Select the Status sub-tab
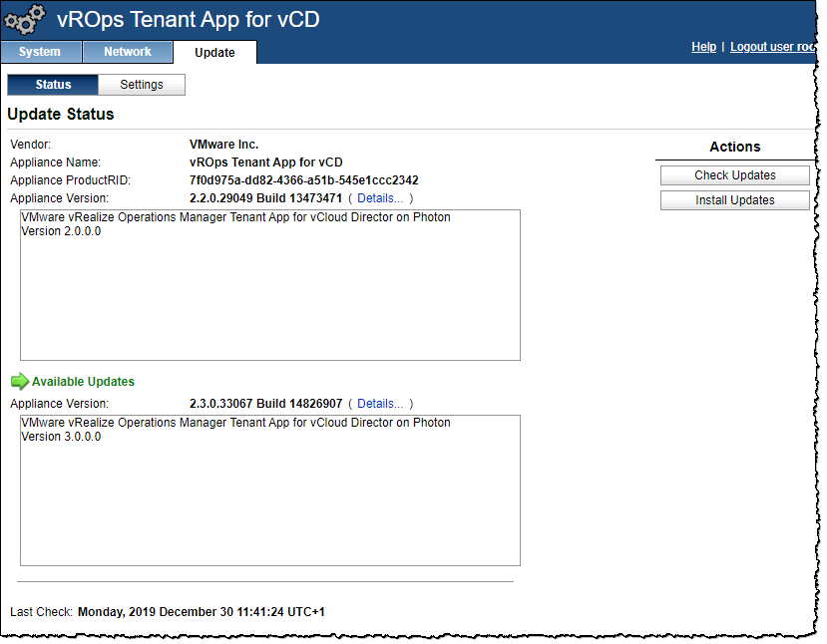This screenshot has width=827, height=644. click(x=53, y=85)
